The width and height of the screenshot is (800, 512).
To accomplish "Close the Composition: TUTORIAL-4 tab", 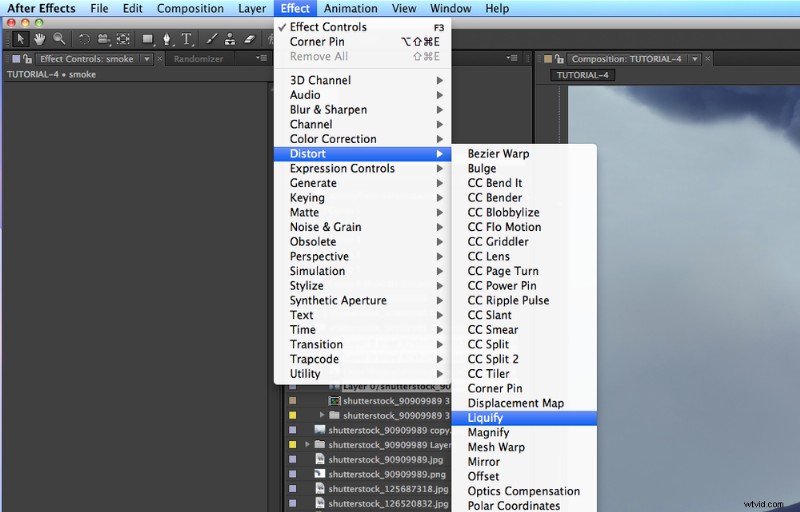I will pos(708,59).
